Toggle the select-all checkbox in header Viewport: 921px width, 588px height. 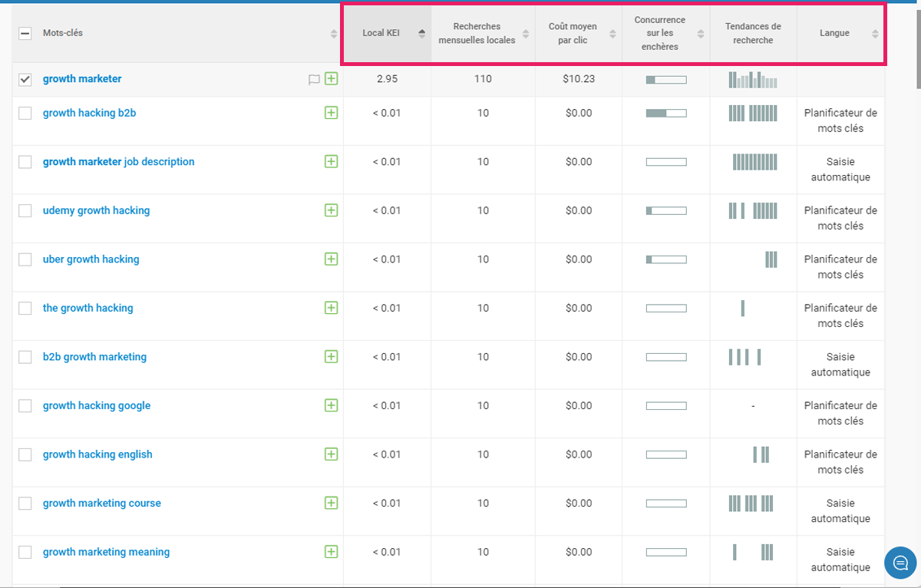pyautogui.click(x=25, y=34)
